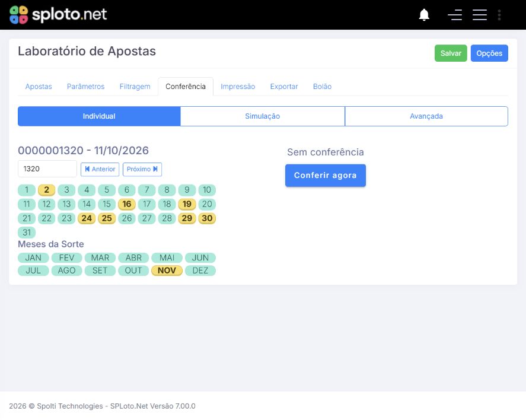The width and height of the screenshot is (526, 420).
Task: Select the Simulação mode
Action: (x=262, y=116)
